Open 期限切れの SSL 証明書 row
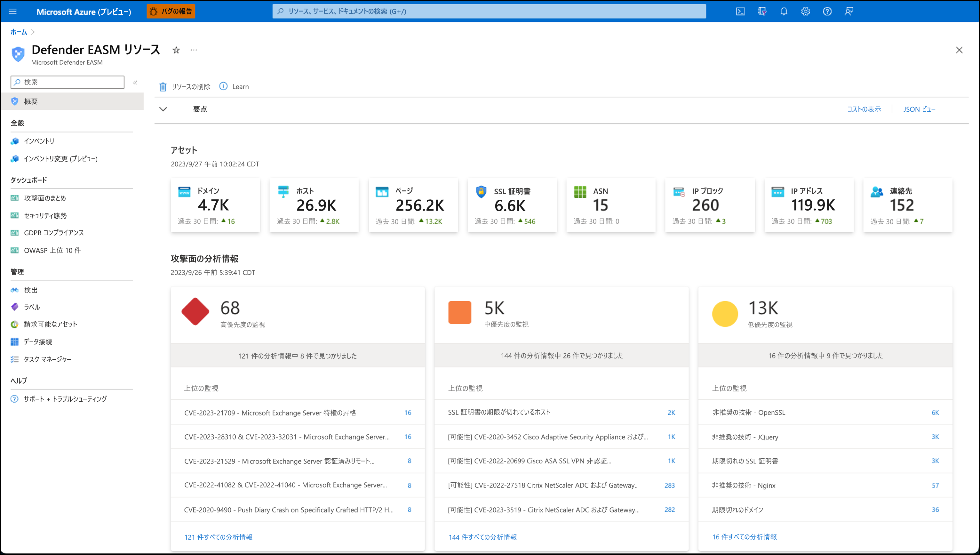Image resolution: width=980 pixels, height=555 pixels. coord(825,461)
